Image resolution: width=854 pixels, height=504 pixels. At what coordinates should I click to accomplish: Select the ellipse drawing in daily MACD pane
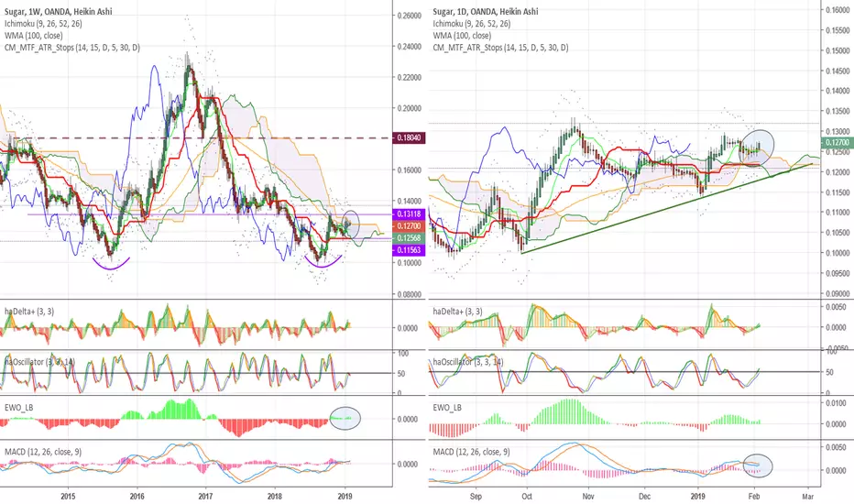click(x=758, y=466)
